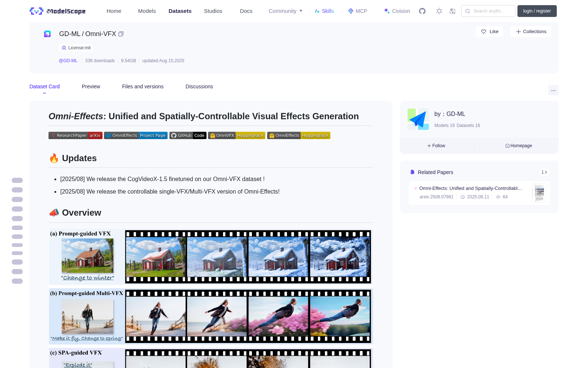This screenshot has width=588, height=368.
Task: Open the Files and versions tab
Action: click(143, 86)
